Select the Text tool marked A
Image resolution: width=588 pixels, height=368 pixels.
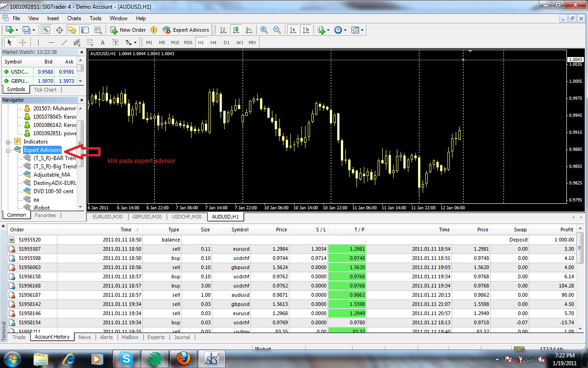tap(102, 42)
